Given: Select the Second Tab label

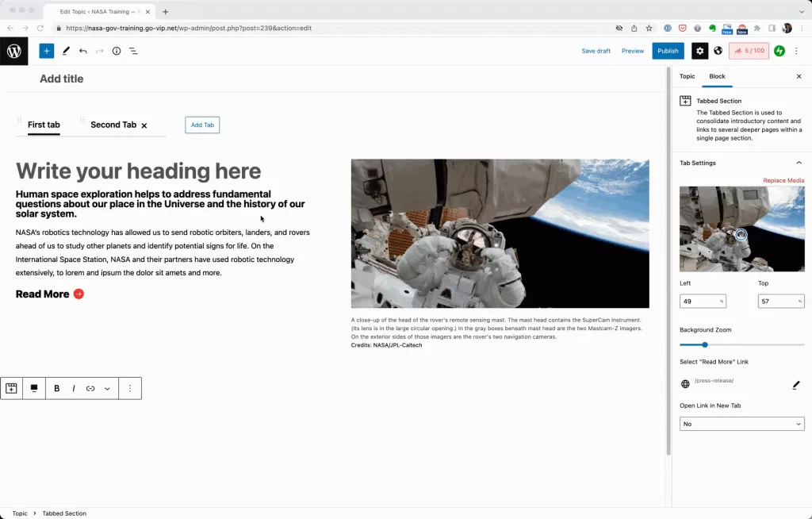Looking at the screenshot, I should 113,125.
